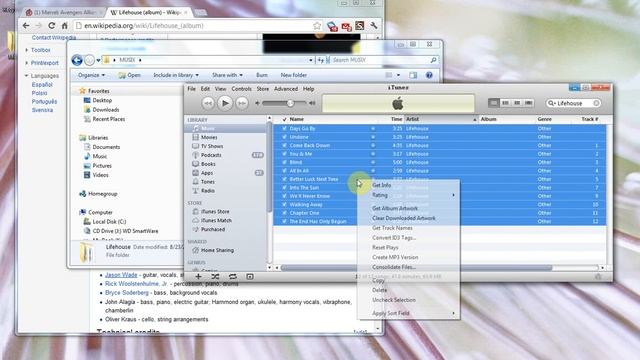This screenshot has height=360, width=640.
Task: Uncheck the You & Me song checkbox
Action: pos(284,154)
